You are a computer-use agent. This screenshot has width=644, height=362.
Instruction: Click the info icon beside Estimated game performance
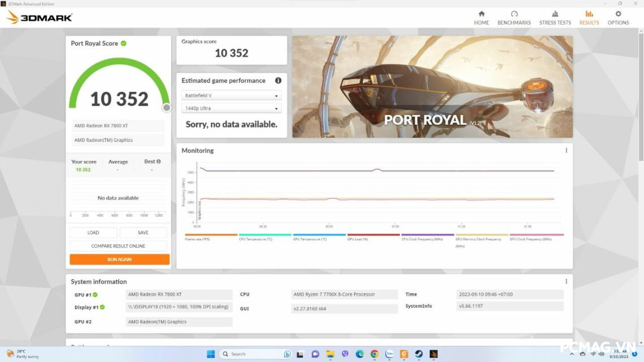point(278,81)
